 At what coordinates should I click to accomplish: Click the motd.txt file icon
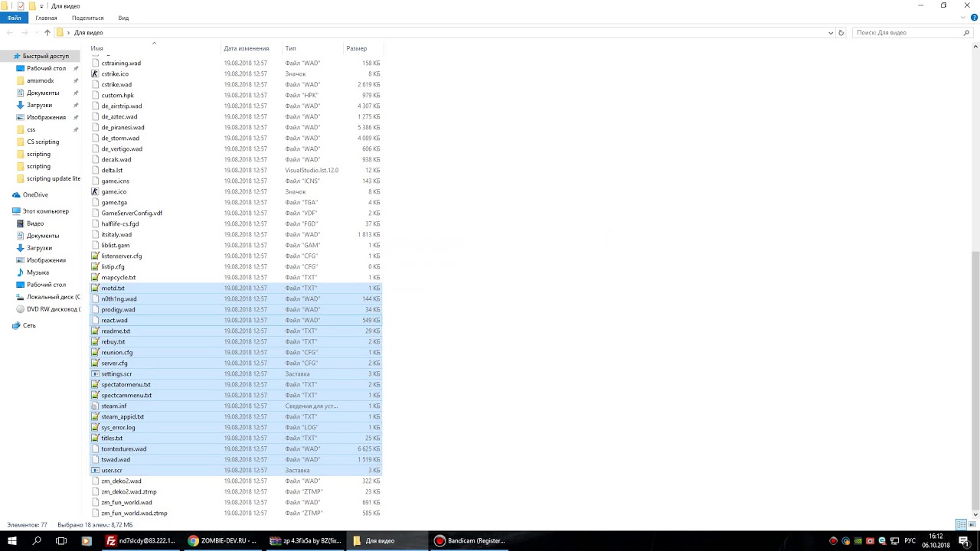click(95, 289)
